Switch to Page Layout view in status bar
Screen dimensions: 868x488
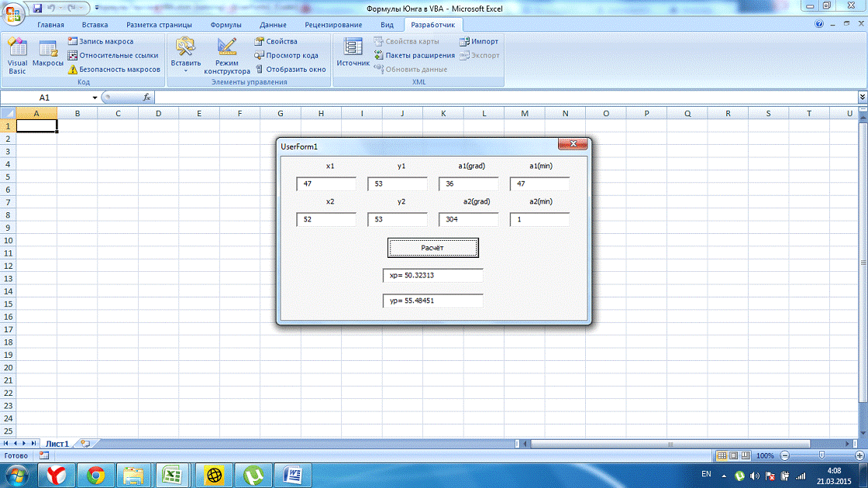[734, 455]
